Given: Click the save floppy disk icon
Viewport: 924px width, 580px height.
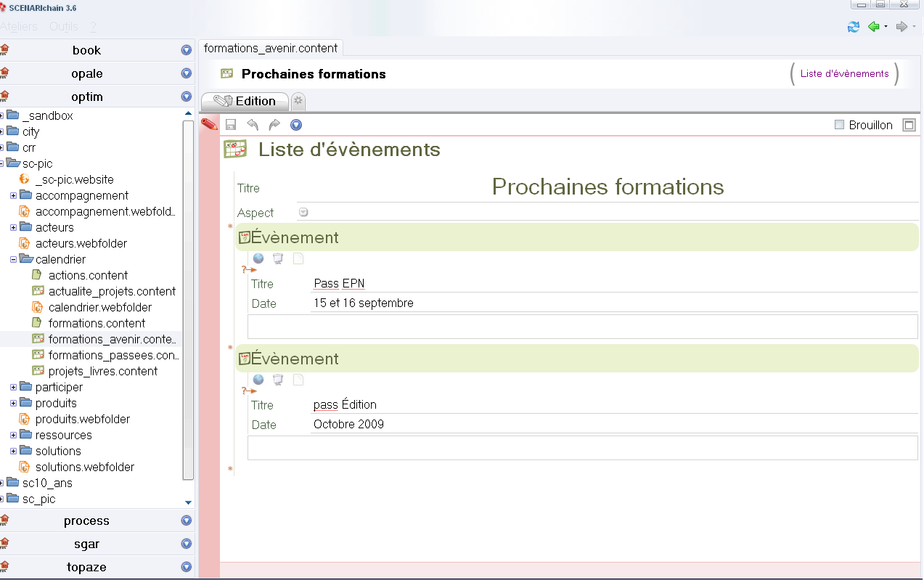Looking at the screenshot, I should tap(231, 125).
